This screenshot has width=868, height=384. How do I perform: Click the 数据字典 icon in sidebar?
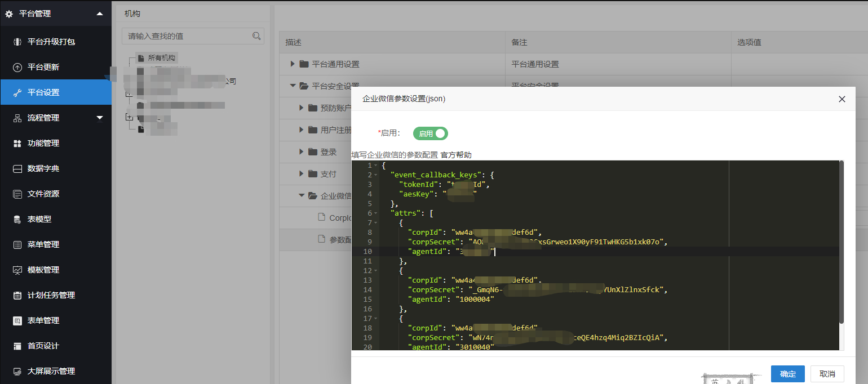pyautogui.click(x=17, y=169)
